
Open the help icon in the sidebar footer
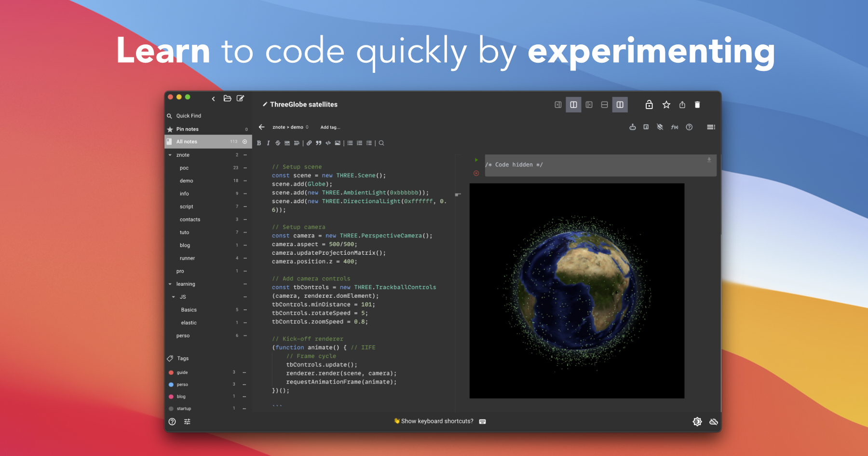[172, 422]
